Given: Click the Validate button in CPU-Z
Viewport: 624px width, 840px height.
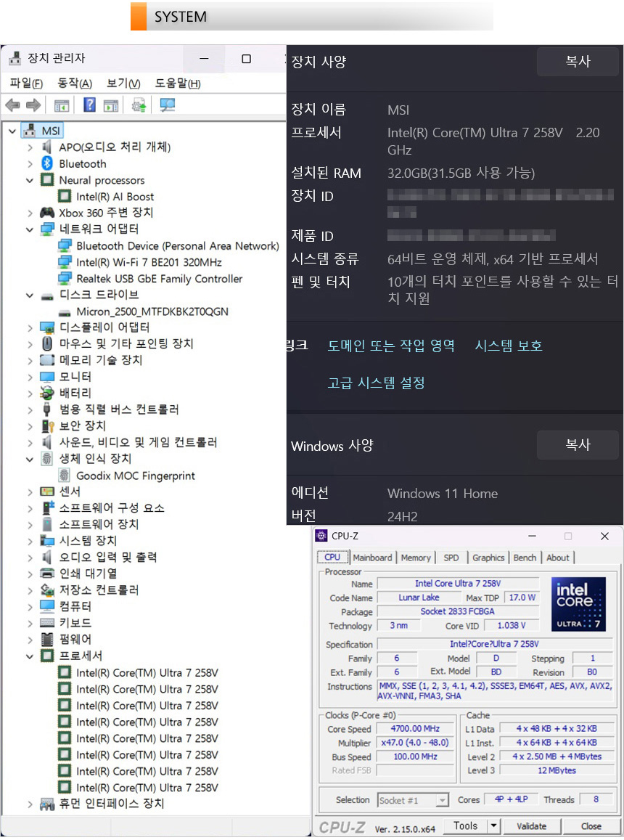Looking at the screenshot, I should pos(531,826).
